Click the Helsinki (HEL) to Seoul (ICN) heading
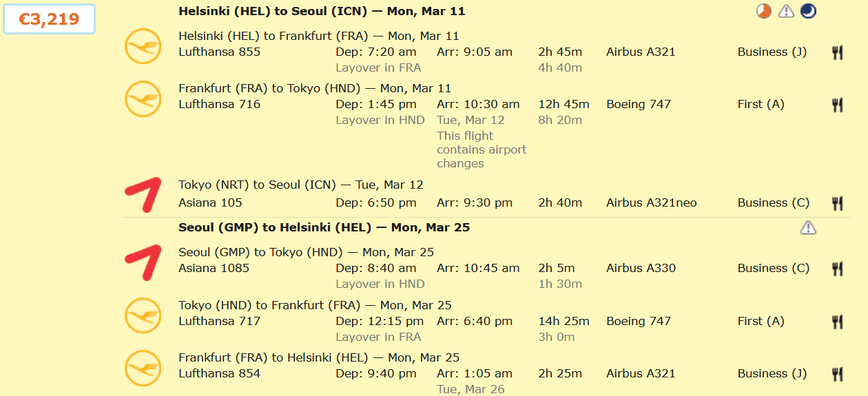 coord(322,11)
